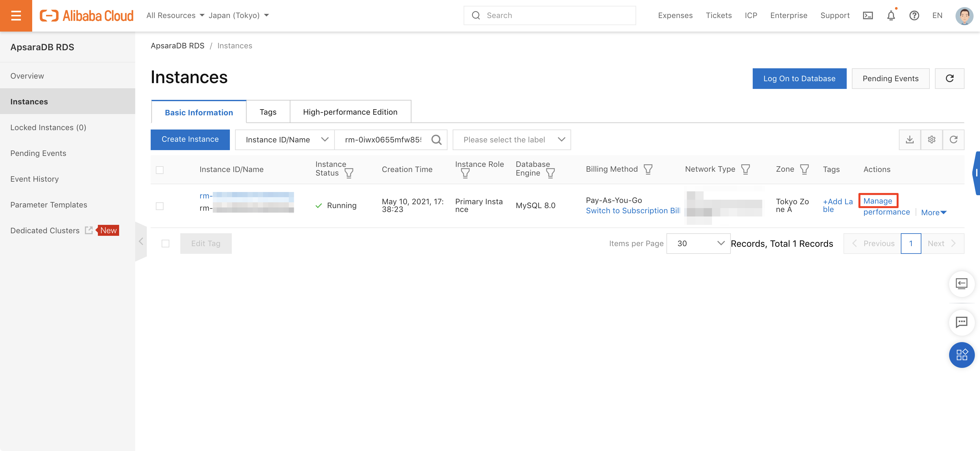Click the +Add Lable tag link
The width and height of the screenshot is (980, 451).
click(838, 205)
